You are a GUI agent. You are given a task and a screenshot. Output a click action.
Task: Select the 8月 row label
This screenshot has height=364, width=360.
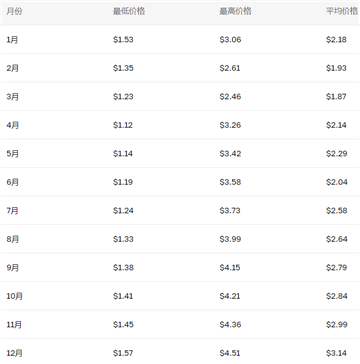pos(12,239)
